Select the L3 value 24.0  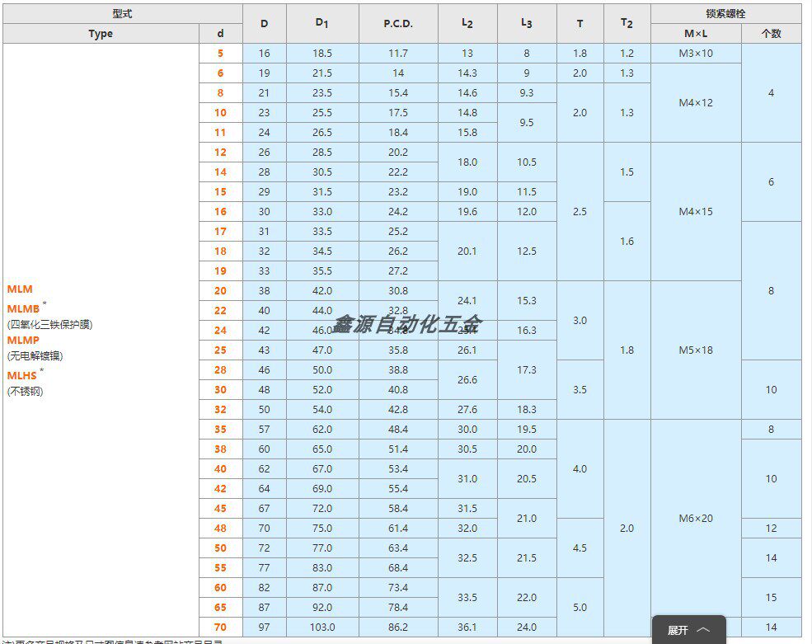tap(527, 627)
